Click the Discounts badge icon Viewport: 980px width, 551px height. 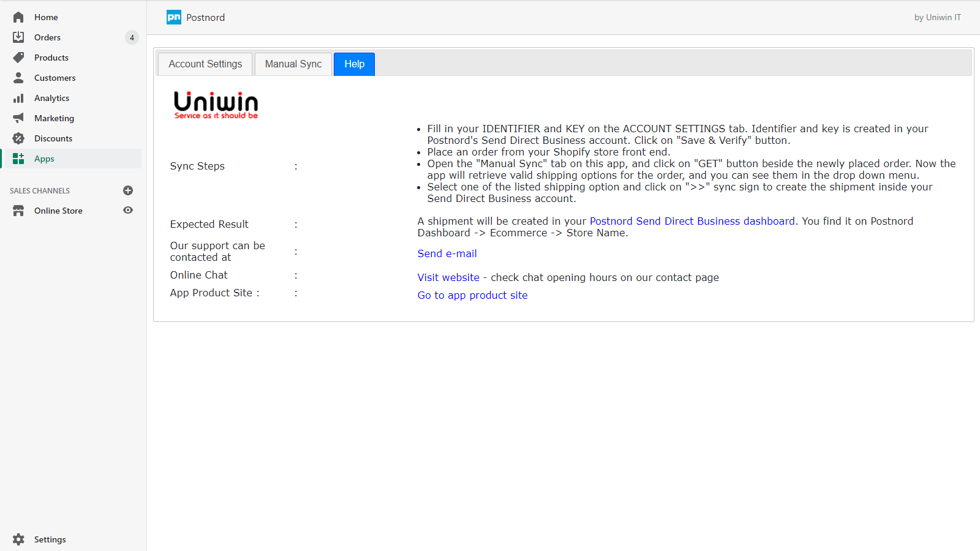[x=18, y=138]
